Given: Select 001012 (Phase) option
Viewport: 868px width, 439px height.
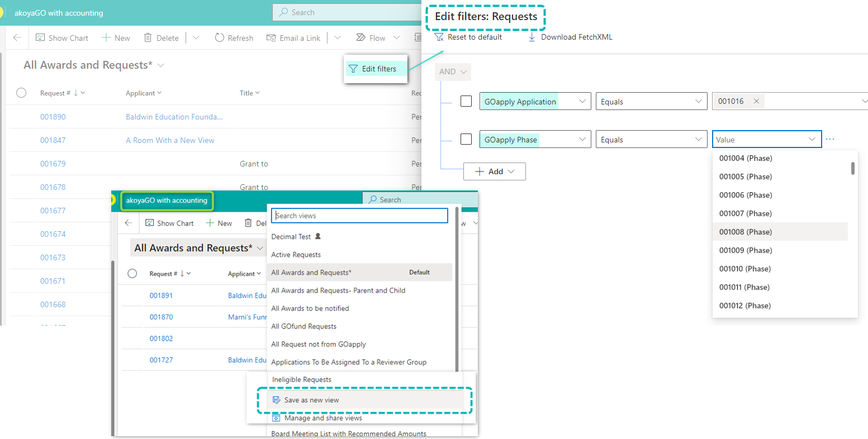Looking at the screenshot, I should (x=780, y=306).
